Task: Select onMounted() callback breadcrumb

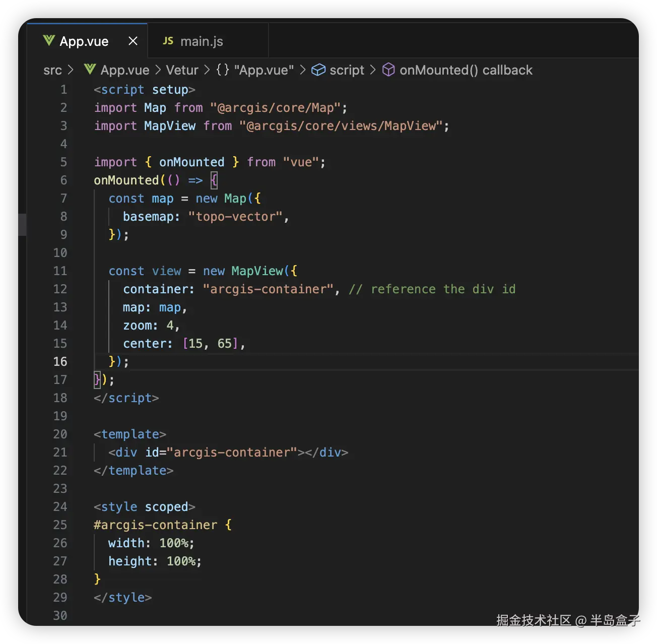Action: coord(466,70)
